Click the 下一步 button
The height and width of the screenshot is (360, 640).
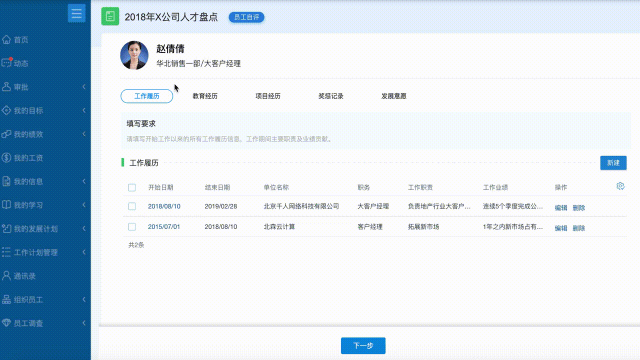point(363,346)
